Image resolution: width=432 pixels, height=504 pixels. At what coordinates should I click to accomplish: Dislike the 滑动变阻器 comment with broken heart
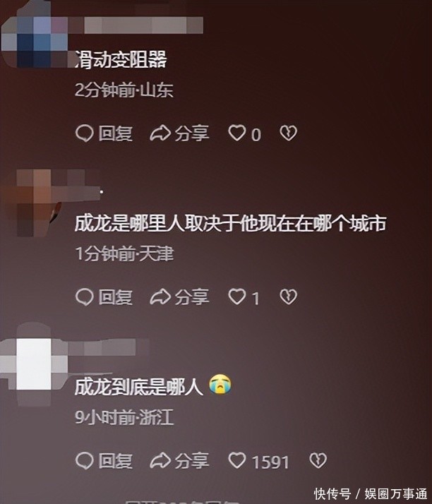coord(288,133)
